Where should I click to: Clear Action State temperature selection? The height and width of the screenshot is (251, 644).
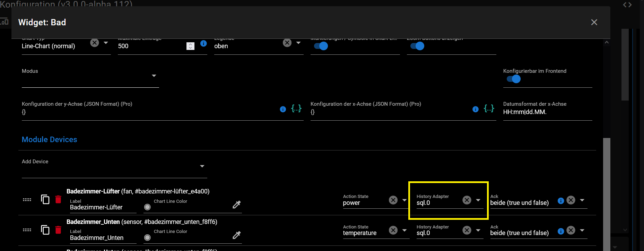pyautogui.click(x=393, y=230)
